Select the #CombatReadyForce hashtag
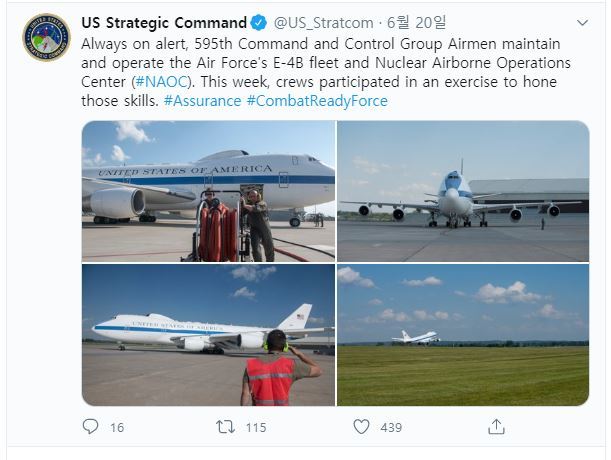The width and height of the screenshot is (611, 460). point(316,101)
